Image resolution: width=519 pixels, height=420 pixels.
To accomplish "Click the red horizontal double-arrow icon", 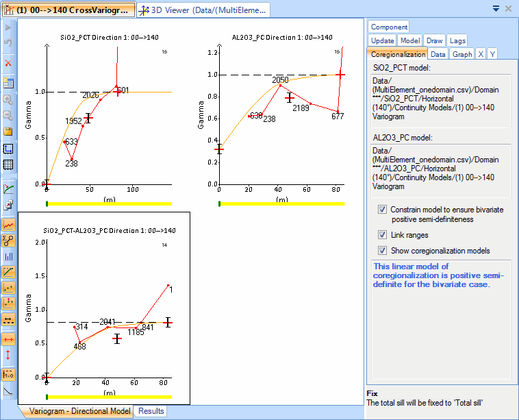I will point(8,338).
